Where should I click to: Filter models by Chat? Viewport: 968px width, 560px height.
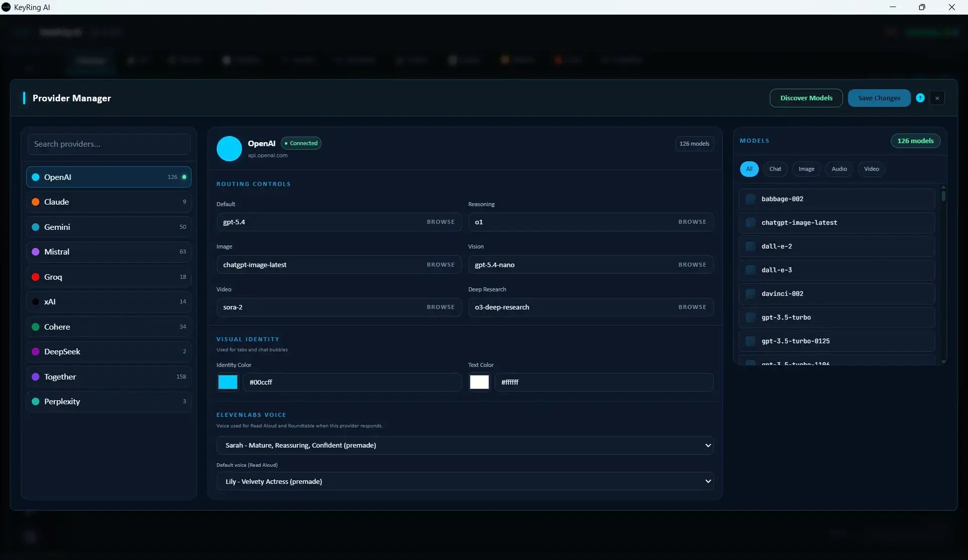click(775, 169)
